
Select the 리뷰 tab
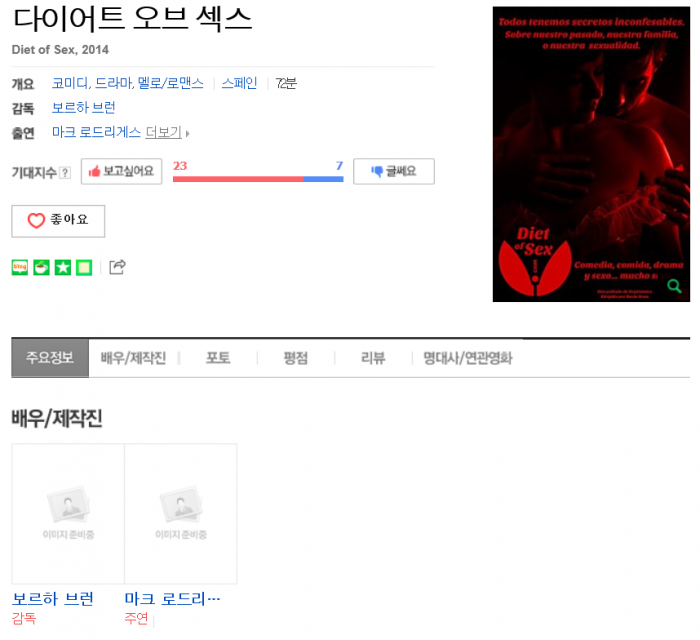373,358
